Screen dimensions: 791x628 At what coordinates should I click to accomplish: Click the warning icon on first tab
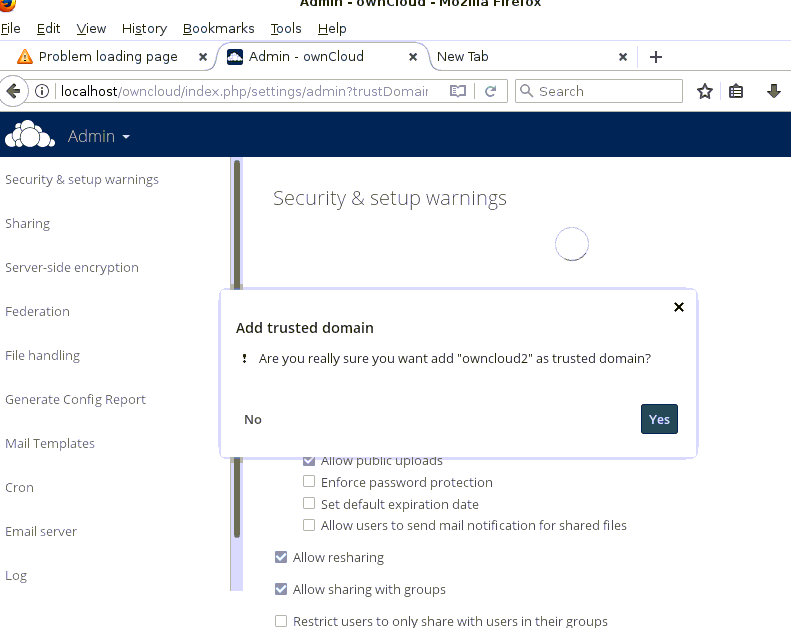tap(25, 56)
